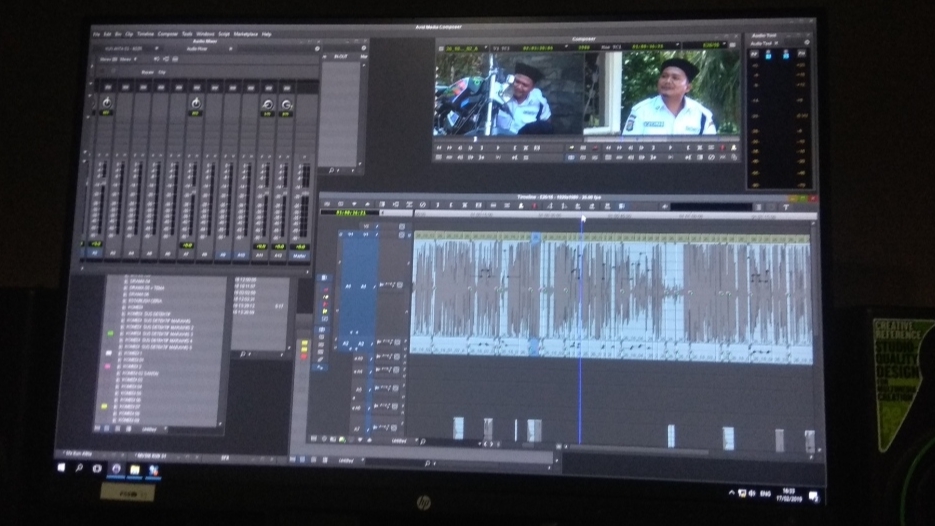Open Untitled view dropdown in bin

pyautogui.click(x=166, y=429)
